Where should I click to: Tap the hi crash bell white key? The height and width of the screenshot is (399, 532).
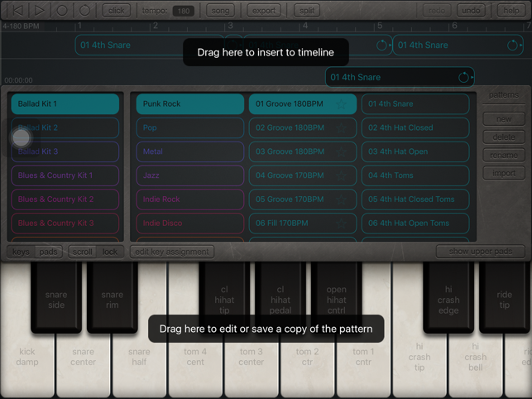click(x=476, y=363)
